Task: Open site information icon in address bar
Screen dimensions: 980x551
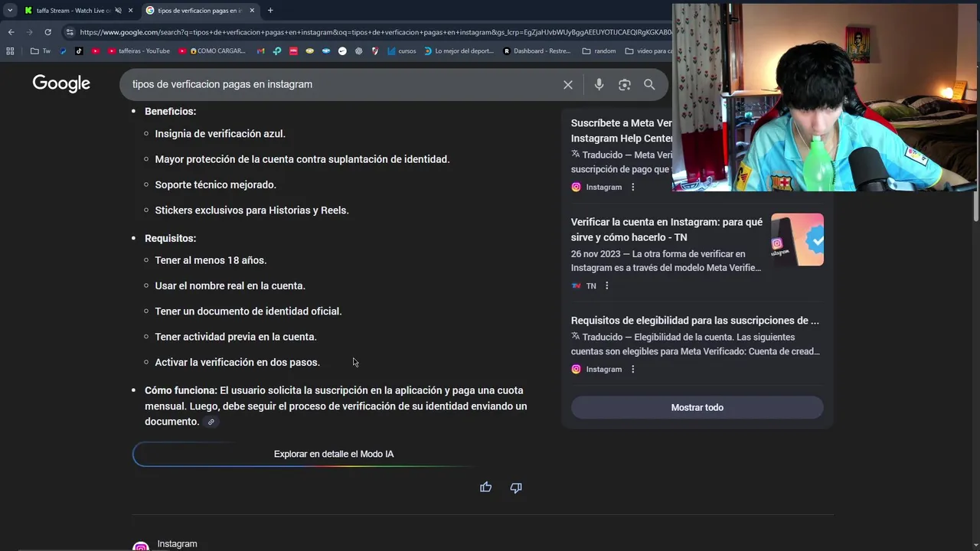Action: (x=70, y=32)
